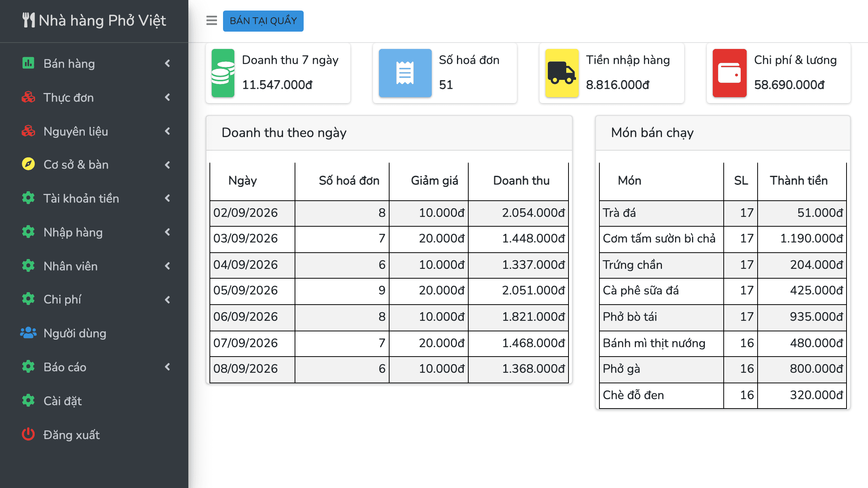Click the BÁN TẠI QUẦY button
The height and width of the screenshot is (488, 868).
pos(263,21)
